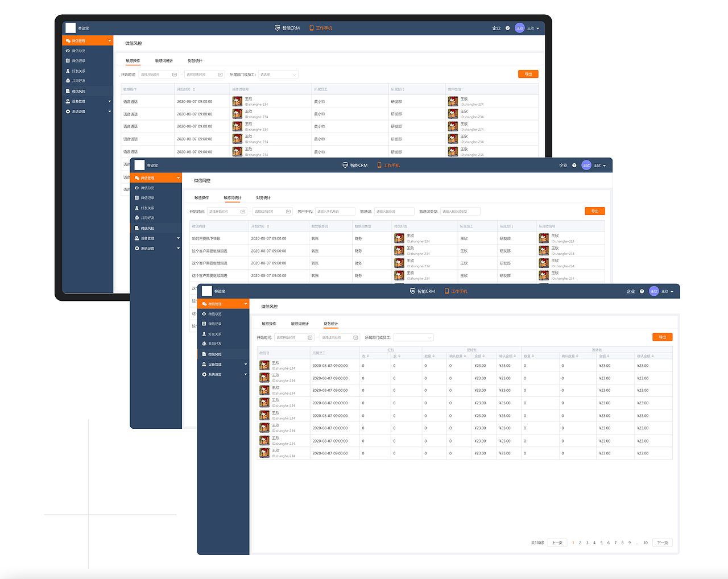Switch to 敏感词统计 tab in 敏感操作 window
Screen dimensions: 728x579
pyautogui.click(x=164, y=61)
